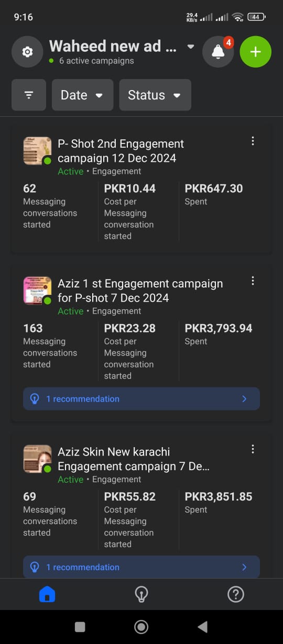Open settings gear icon

pos(27,52)
